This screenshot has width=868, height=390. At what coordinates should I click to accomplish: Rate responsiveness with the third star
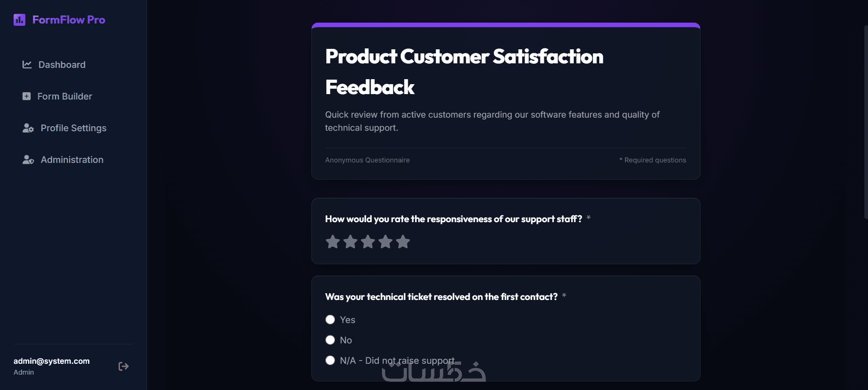tap(368, 242)
